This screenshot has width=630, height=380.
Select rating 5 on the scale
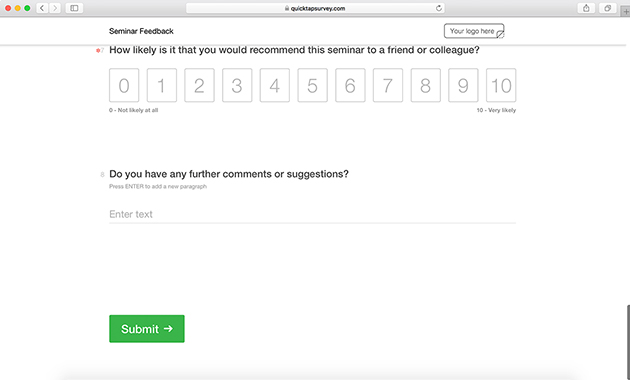pos(313,85)
